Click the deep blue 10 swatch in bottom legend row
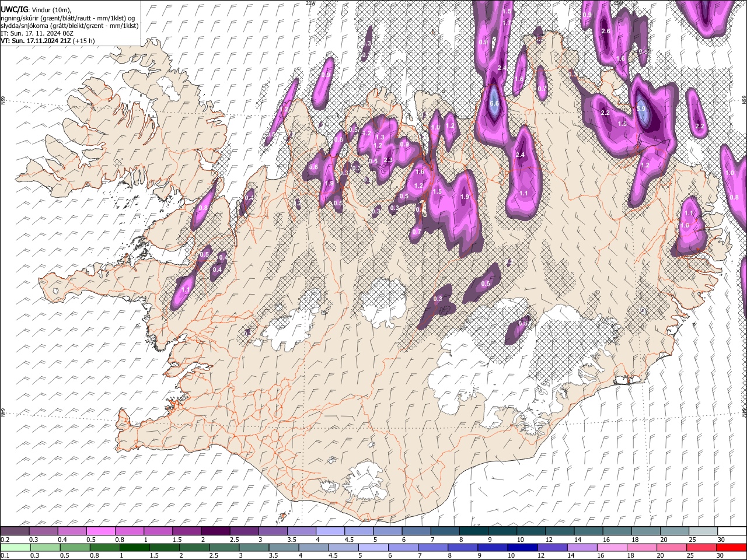This screenshot has height=560, width=747. point(522,548)
